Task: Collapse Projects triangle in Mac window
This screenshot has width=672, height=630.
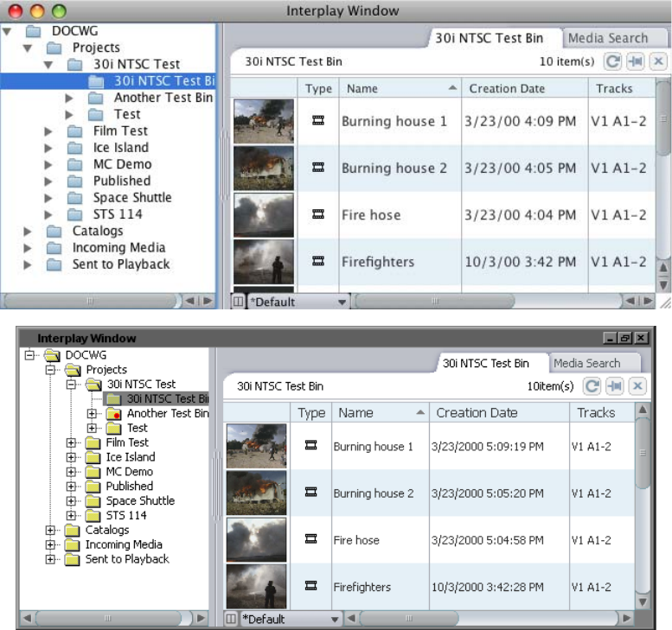Action: [x=28, y=48]
